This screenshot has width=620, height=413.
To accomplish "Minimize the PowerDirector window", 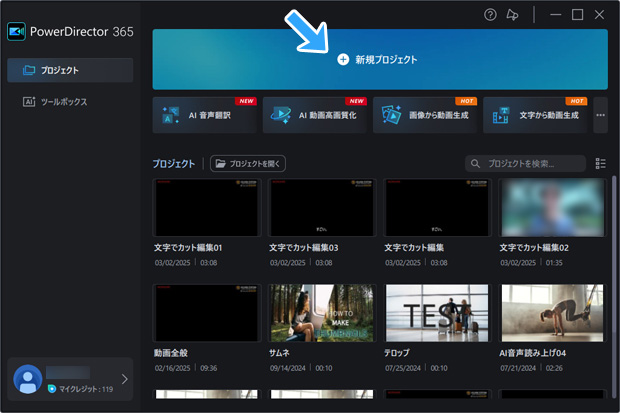I will [x=556, y=15].
